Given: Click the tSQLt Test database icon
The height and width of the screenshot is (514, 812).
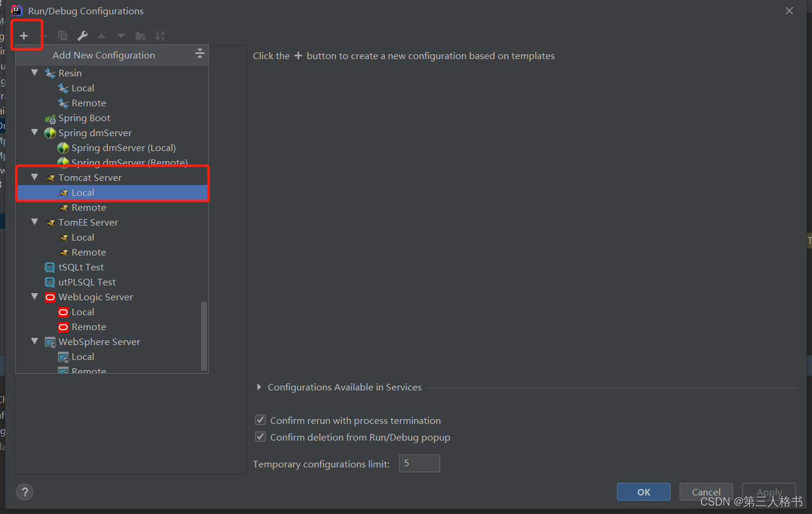Looking at the screenshot, I should [x=50, y=267].
